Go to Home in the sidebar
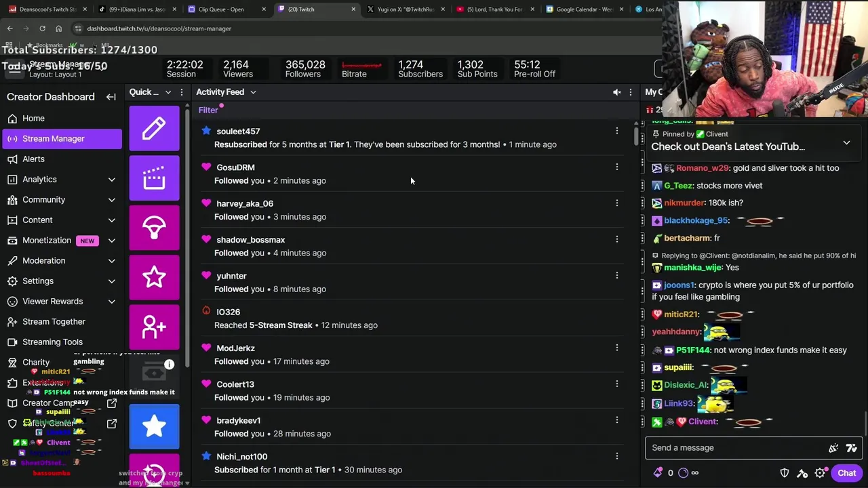The width and height of the screenshot is (868, 488). point(62,118)
